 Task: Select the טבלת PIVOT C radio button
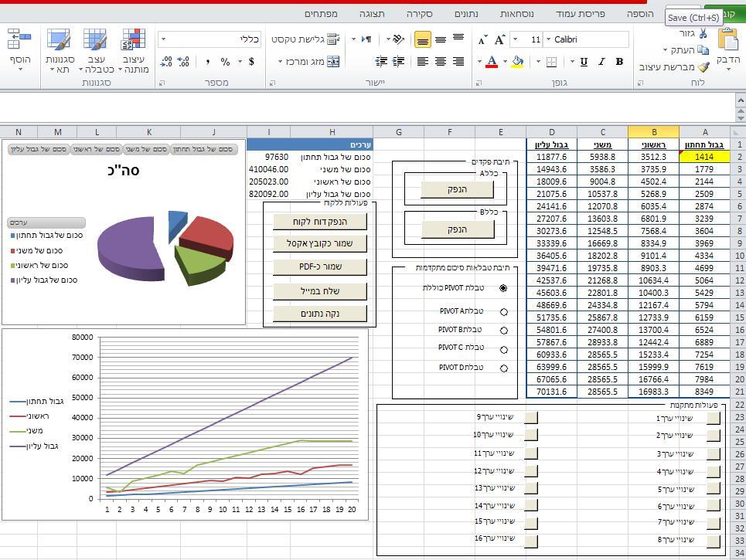(x=503, y=349)
